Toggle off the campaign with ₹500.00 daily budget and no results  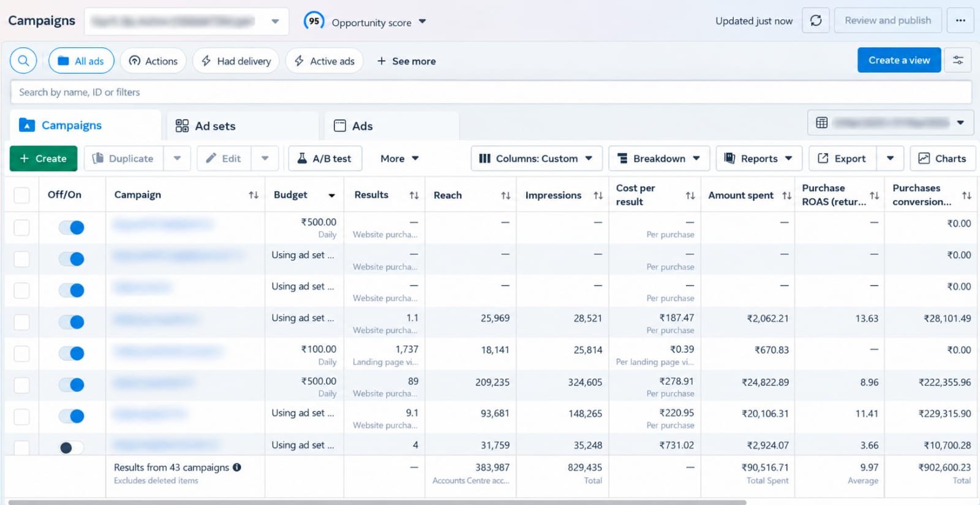[72, 227]
